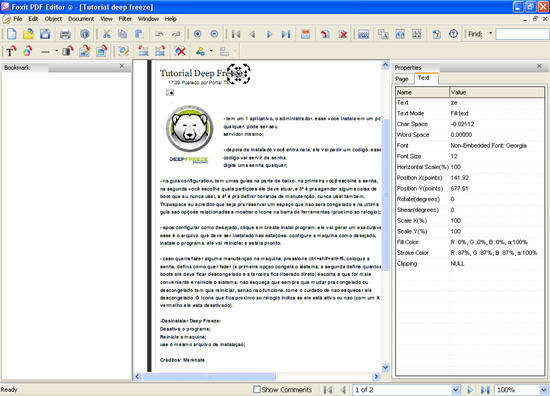The height and width of the screenshot is (396, 550).
Task: Open the shapes tool dropdown arrow
Action: coord(211,52)
